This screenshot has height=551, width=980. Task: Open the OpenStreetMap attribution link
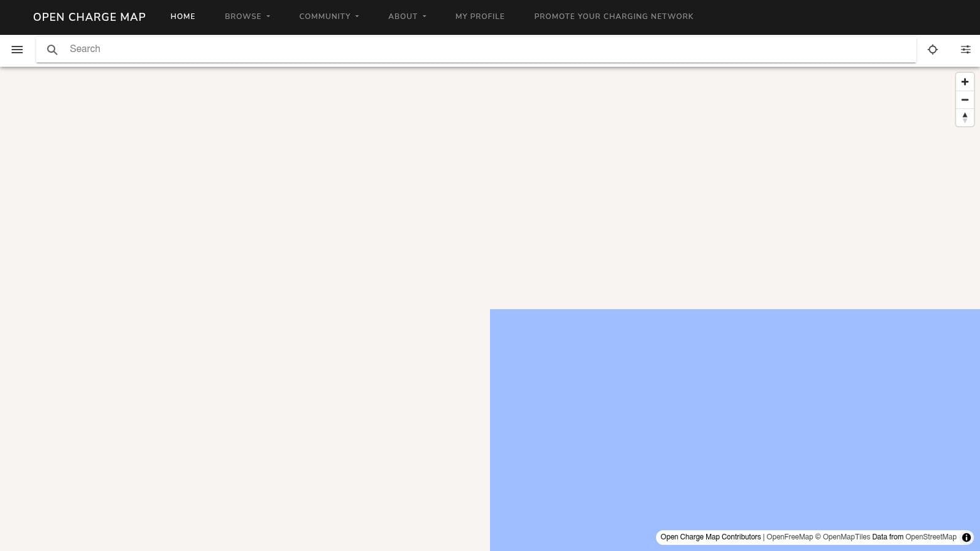pyautogui.click(x=930, y=537)
